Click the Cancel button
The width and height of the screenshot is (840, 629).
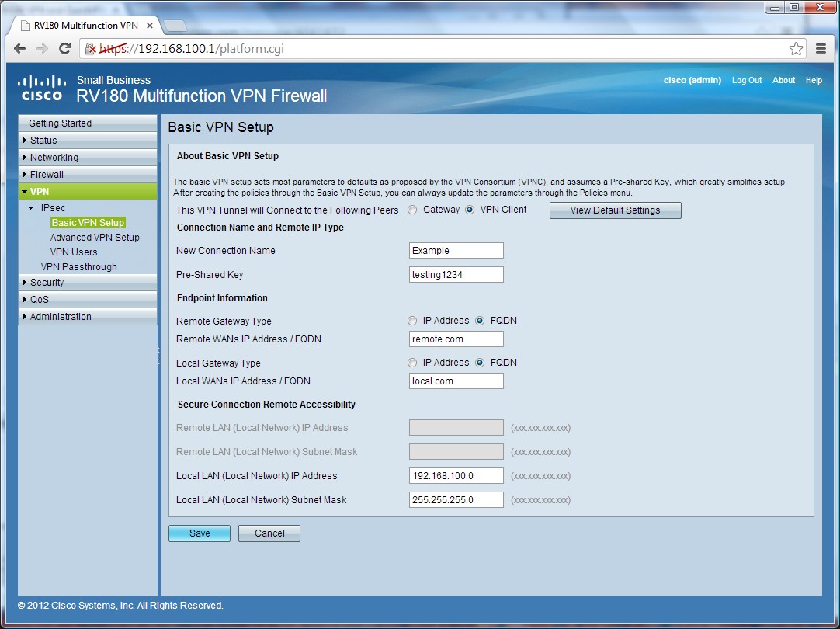[269, 533]
